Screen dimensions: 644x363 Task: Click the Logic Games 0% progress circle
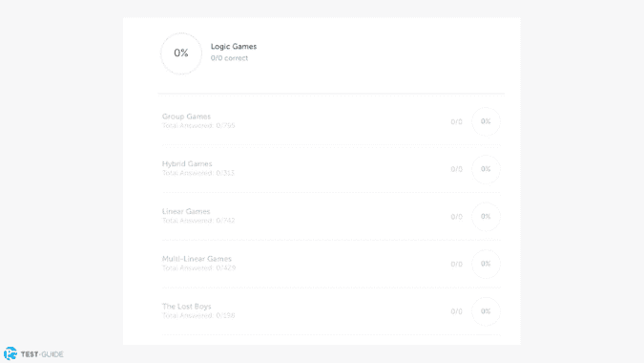(181, 53)
